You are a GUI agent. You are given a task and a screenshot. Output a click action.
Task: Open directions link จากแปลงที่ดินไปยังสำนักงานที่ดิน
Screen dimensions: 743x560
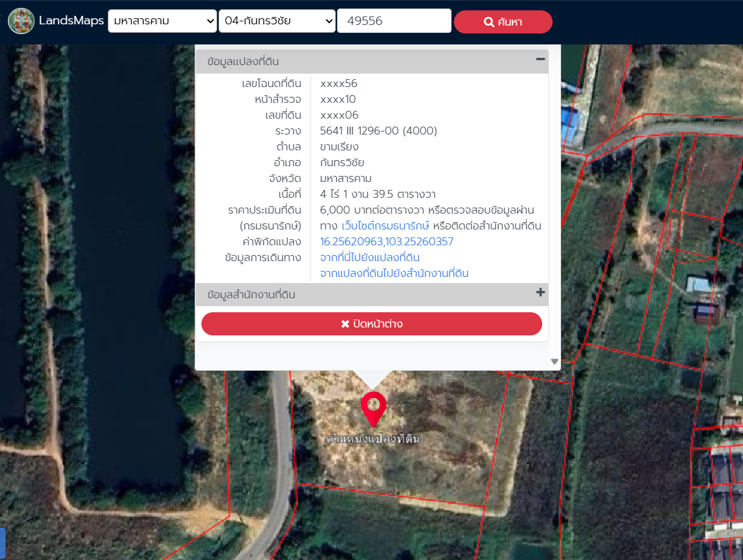tap(394, 273)
